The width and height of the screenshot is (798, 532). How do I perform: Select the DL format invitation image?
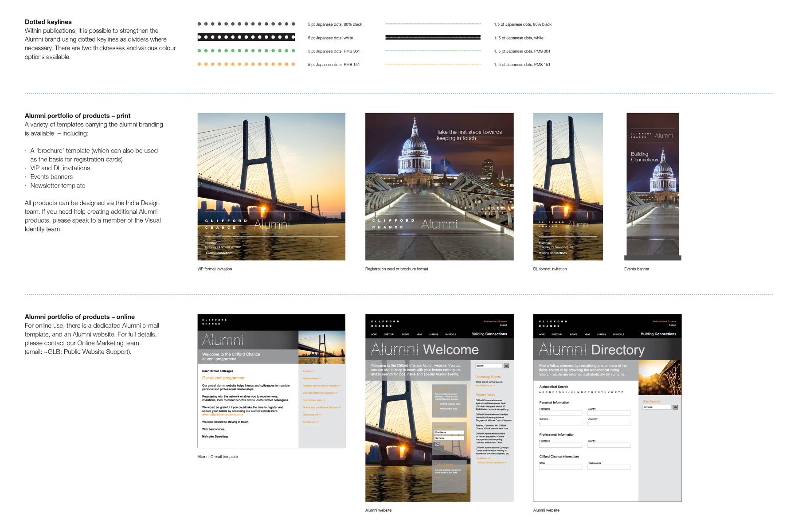pyautogui.click(x=568, y=187)
